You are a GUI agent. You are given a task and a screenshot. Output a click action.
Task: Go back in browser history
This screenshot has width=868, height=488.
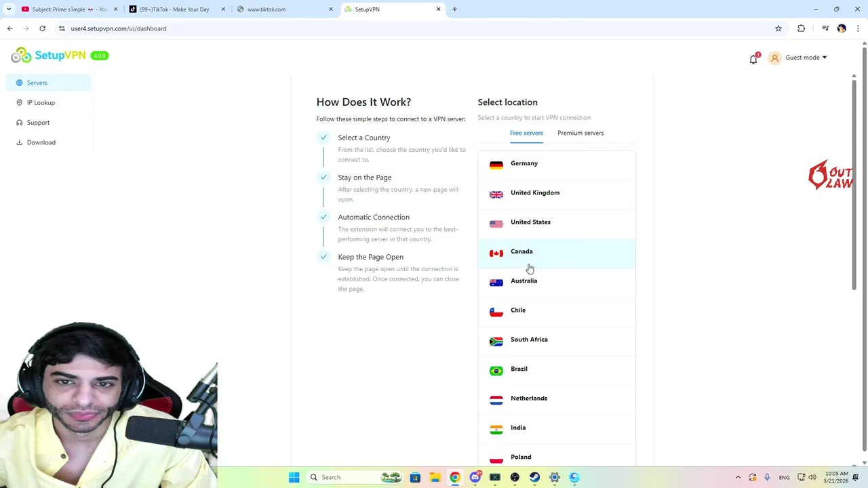click(x=9, y=28)
